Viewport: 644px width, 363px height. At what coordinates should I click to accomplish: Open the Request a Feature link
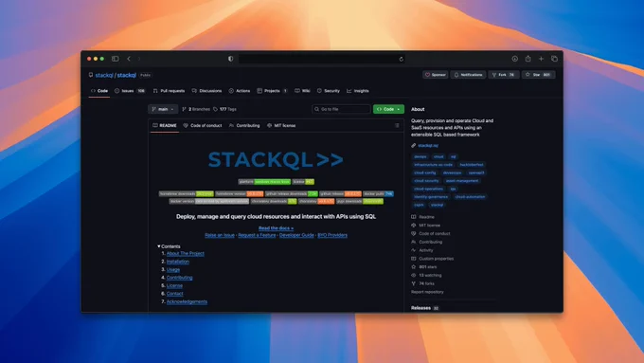257,235
